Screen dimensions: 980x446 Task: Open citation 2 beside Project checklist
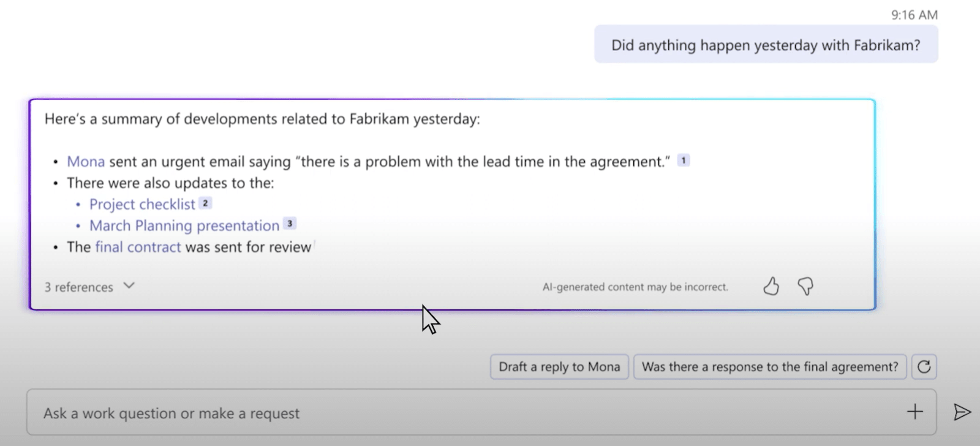205,202
